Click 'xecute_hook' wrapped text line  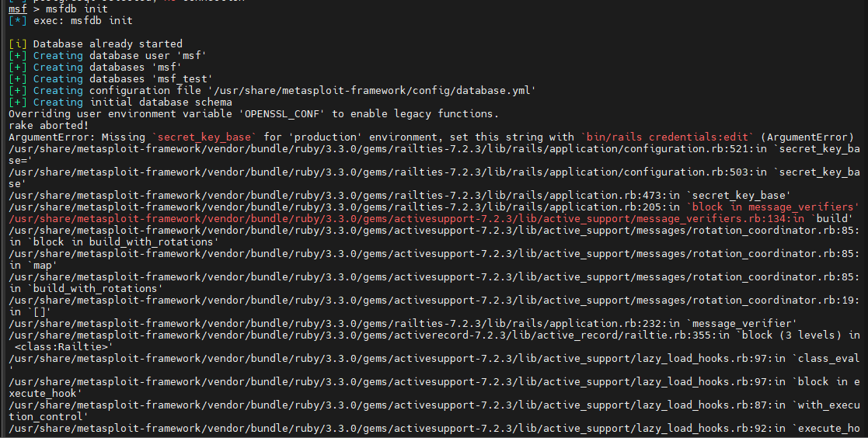[x=45, y=393]
